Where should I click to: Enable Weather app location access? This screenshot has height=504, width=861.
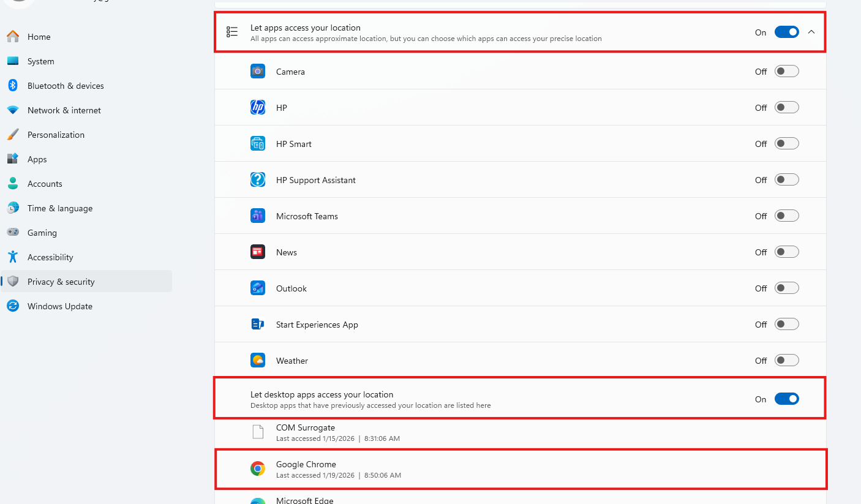(787, 361)
